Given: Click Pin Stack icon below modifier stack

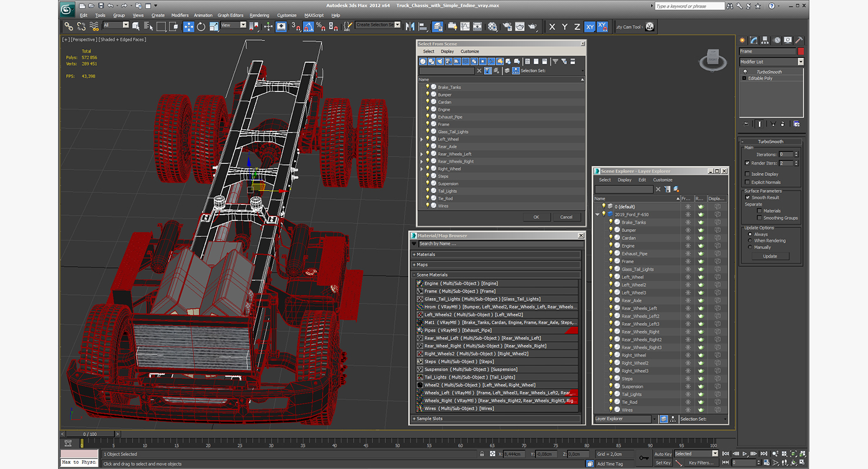Looking at the screenshot, I should (x=746, y=124).
